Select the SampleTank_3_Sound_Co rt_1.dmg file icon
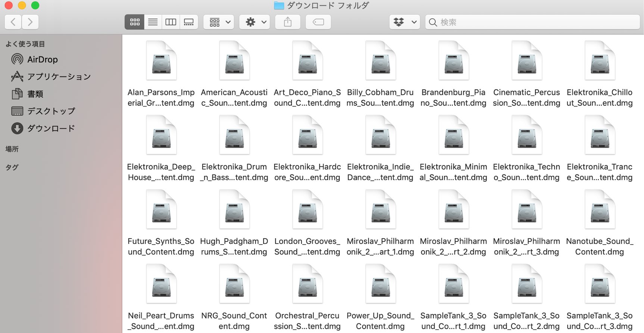This screenshot has width=644, height=333. point(454,284)
